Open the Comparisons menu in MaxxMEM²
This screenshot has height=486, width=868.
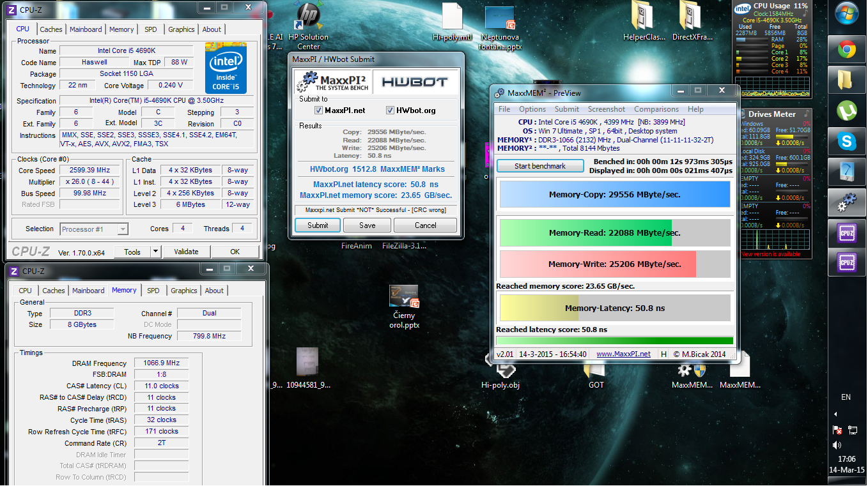[656, 109]
